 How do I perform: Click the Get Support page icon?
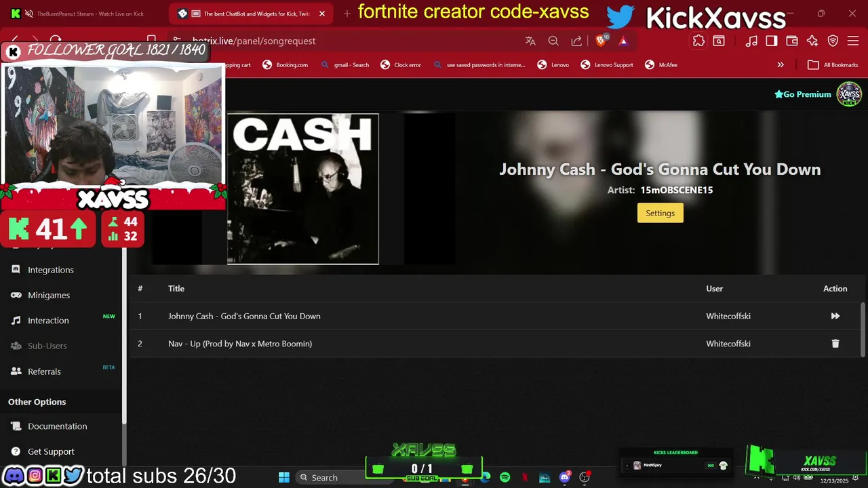pos(16,451)
